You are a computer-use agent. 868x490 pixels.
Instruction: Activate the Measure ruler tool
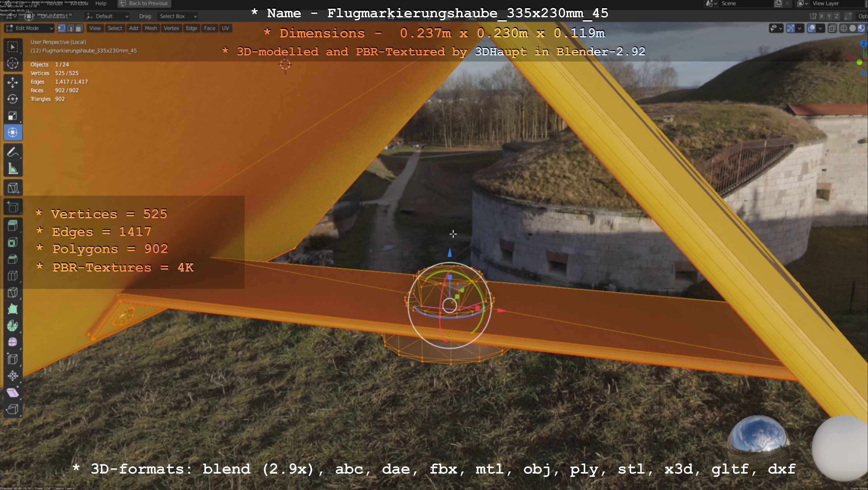[13, 168]
